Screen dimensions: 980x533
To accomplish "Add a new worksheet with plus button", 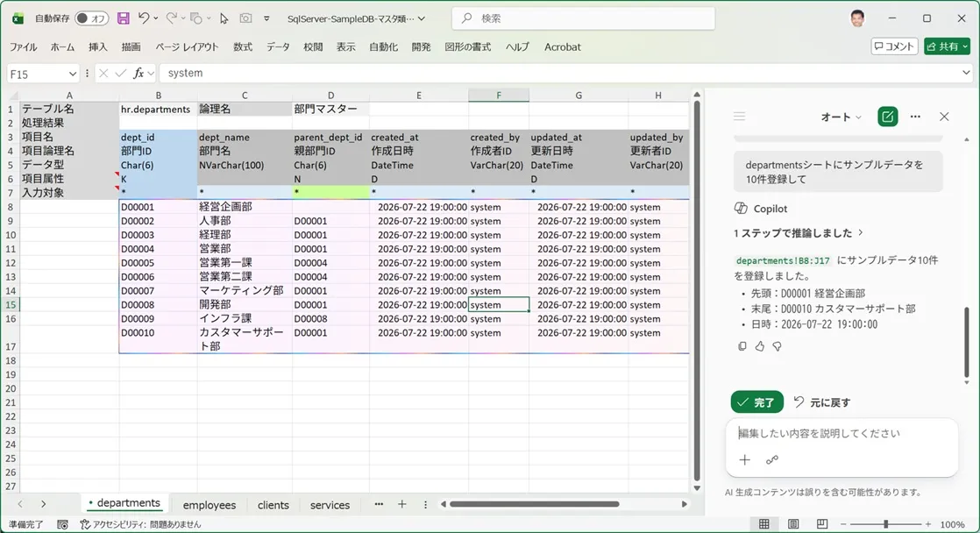I will coord(401,504).
